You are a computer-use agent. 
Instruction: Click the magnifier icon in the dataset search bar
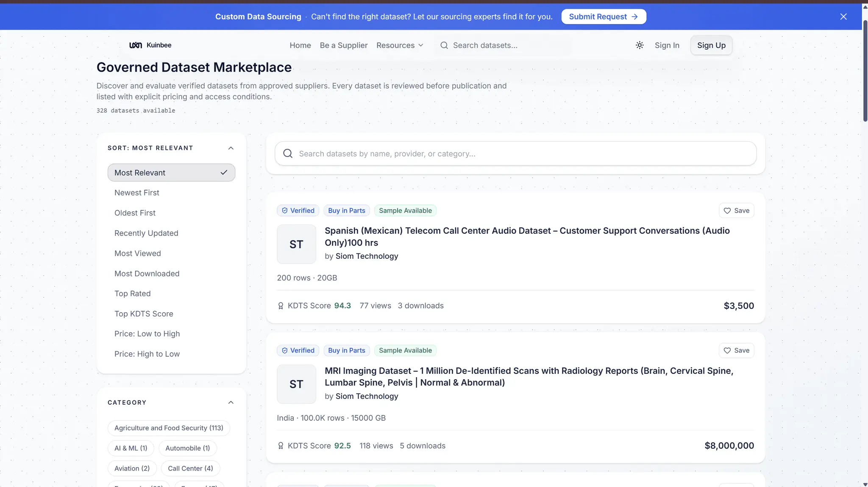288,154
